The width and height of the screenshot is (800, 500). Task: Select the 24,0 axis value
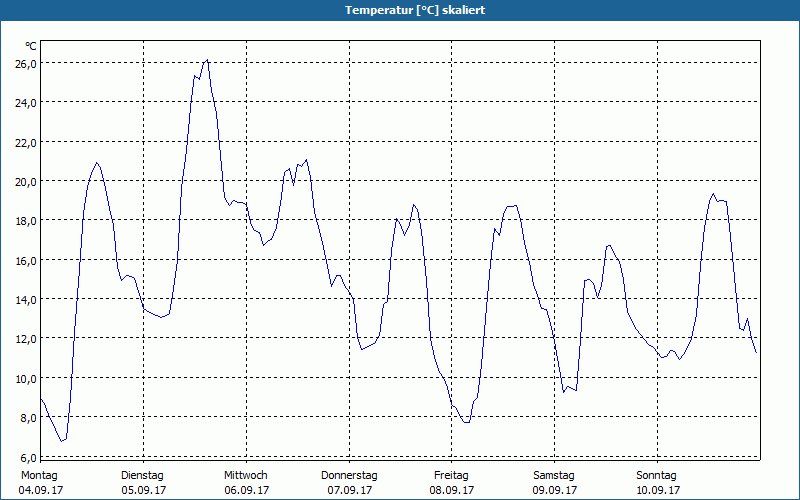coord(26,103)
